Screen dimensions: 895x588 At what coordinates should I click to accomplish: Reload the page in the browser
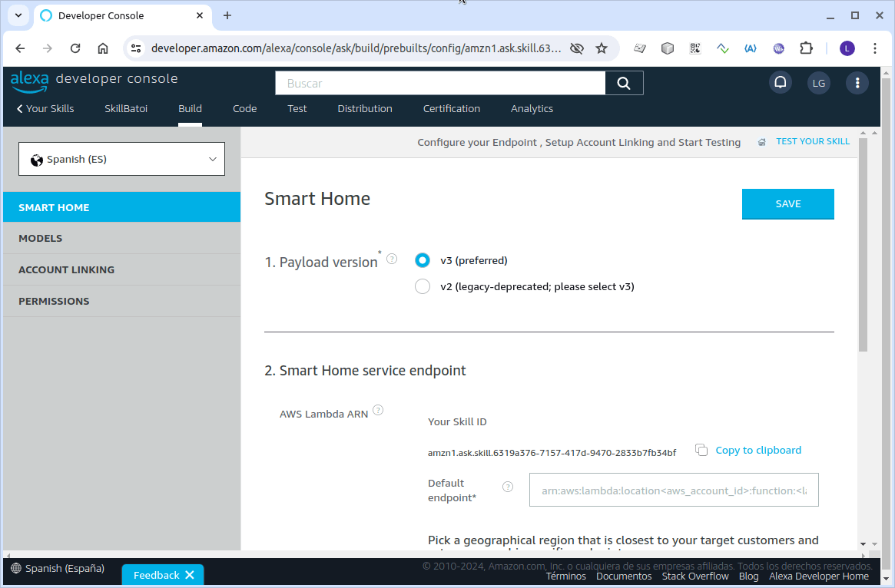[x=75, y=48]
